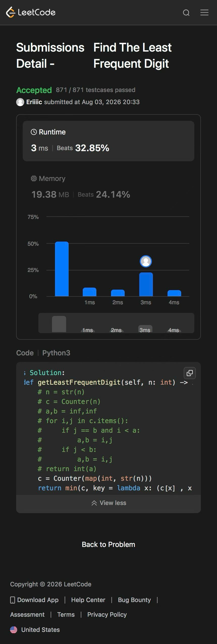Click the 1ms bar in the chart
This screenshot has height=644, width=217.
coord(90,292)
